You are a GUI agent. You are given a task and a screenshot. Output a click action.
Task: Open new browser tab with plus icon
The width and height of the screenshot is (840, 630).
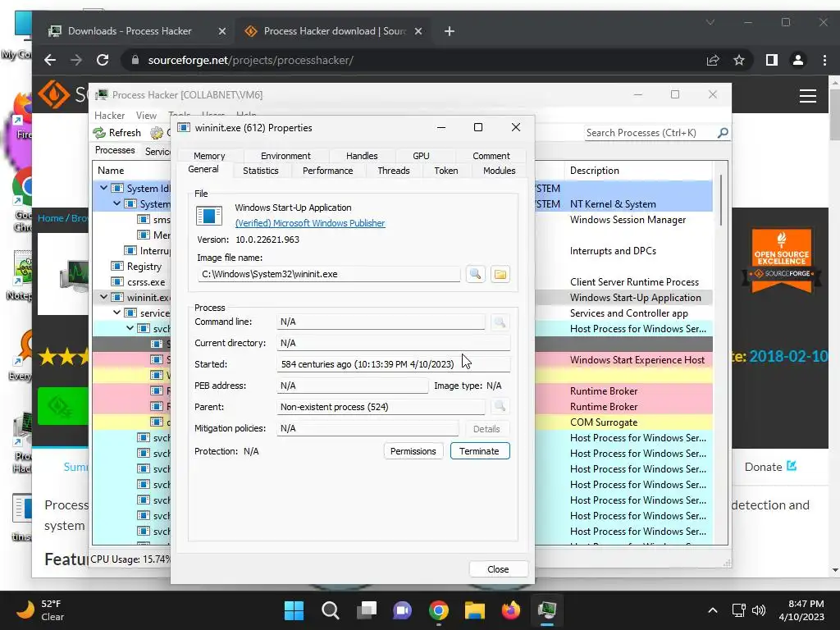(450, 31)
